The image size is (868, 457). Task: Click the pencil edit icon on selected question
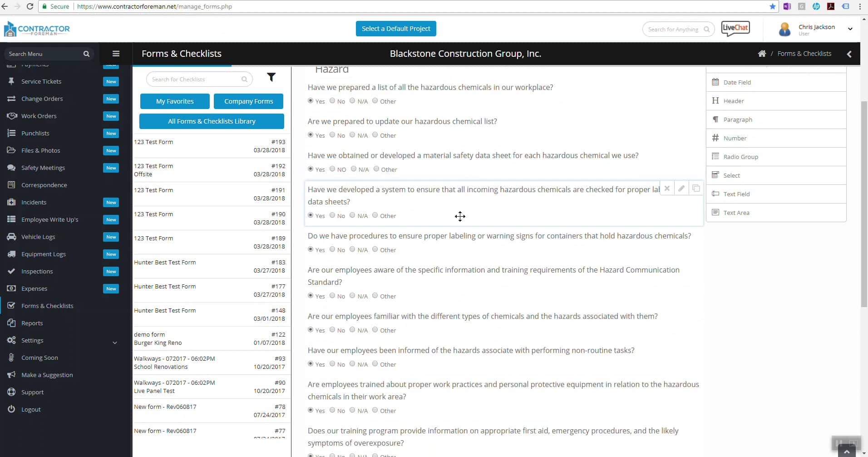point(681,188)
